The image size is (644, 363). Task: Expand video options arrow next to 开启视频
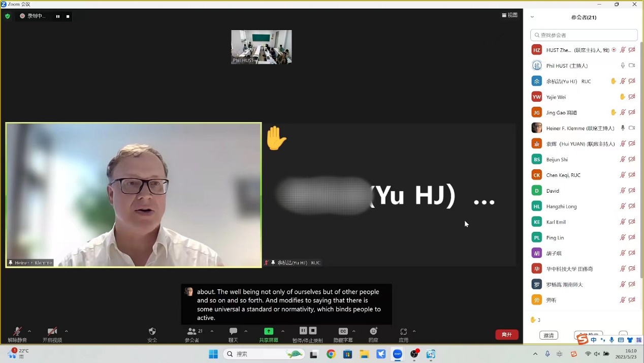(x=66, y=331)
